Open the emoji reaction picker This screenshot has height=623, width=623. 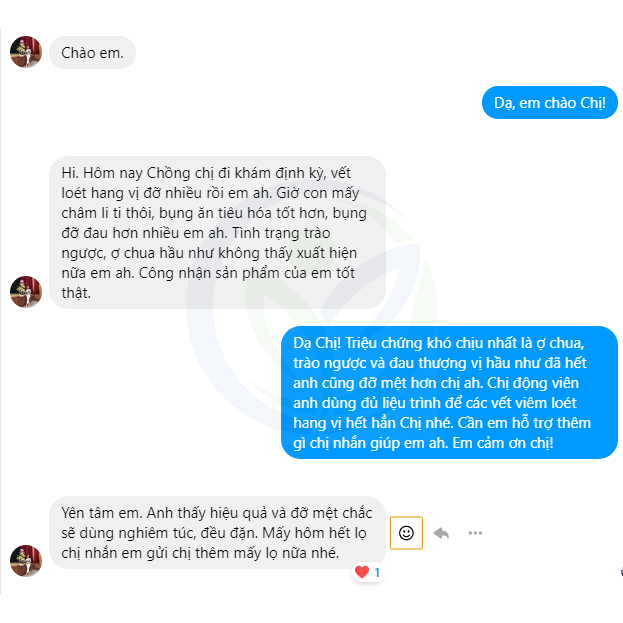click(406, 533)
